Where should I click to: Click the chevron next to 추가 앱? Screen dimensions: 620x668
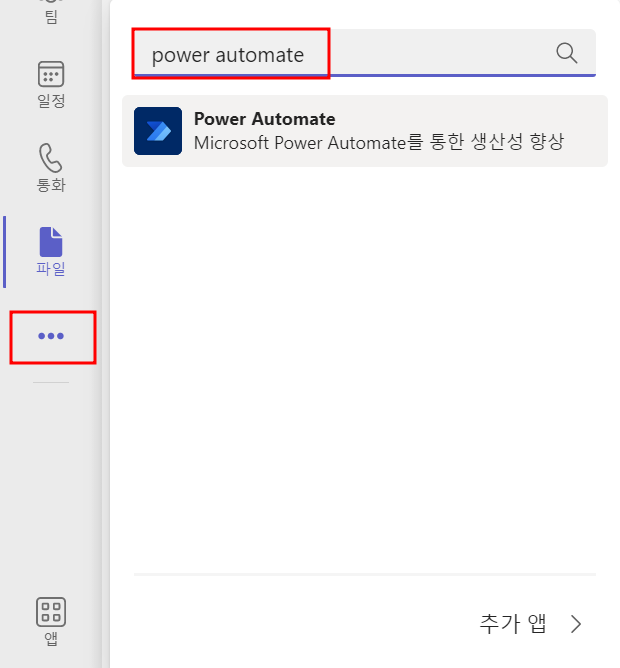coord(576,624)
